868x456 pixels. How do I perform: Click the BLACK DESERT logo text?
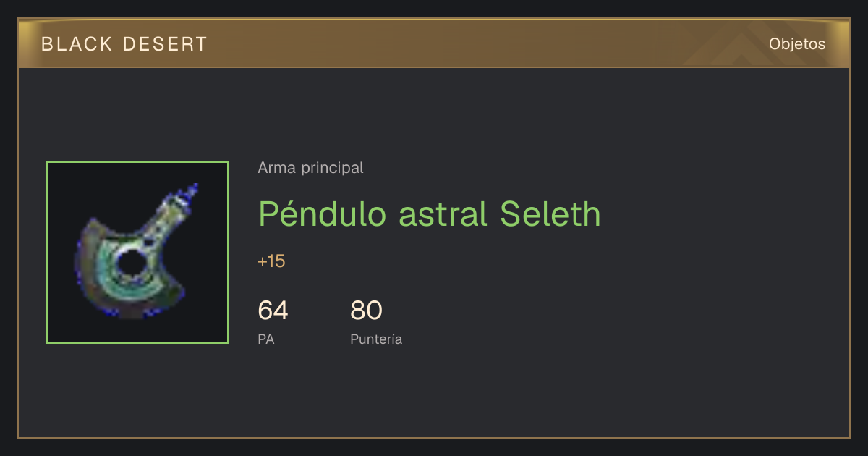[x=124, y=44]
